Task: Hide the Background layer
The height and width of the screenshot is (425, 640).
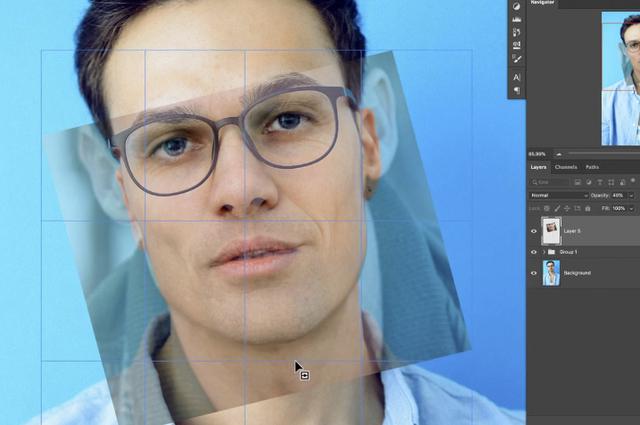Action: click(533, 273)
